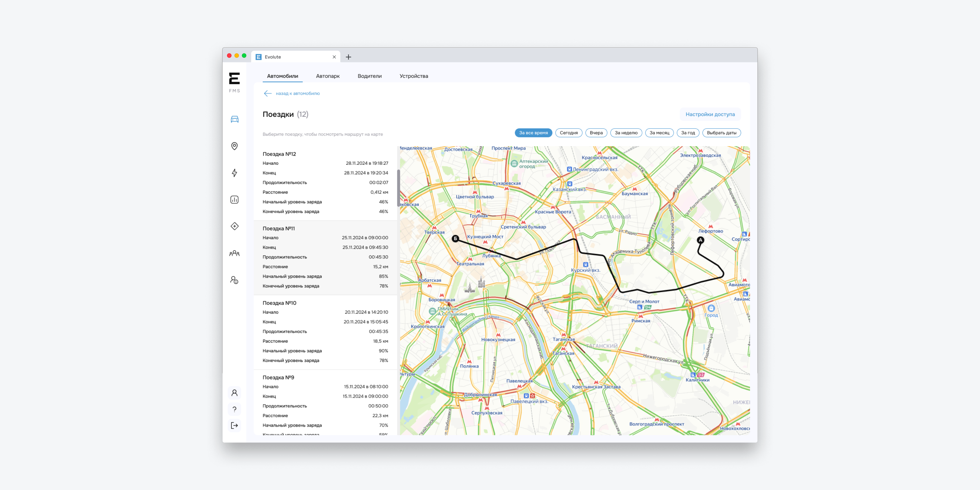
Task: Click distance value '15,2 км'
Action: [381, 267]
